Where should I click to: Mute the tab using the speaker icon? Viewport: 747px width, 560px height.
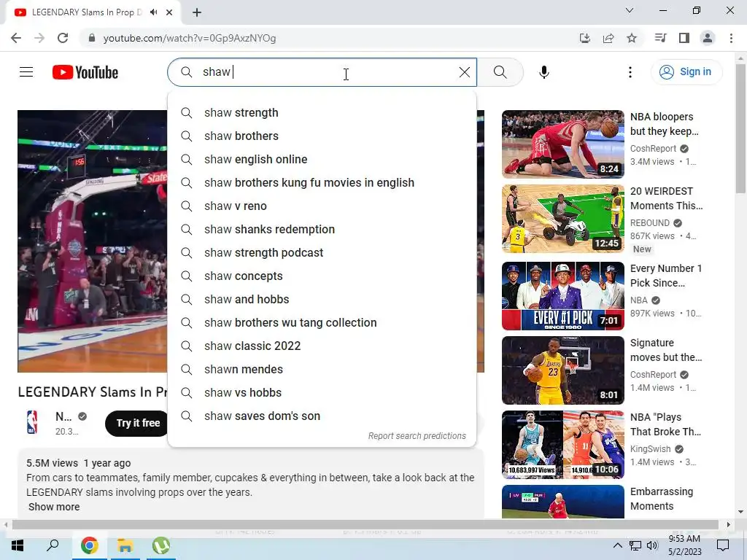153,12
